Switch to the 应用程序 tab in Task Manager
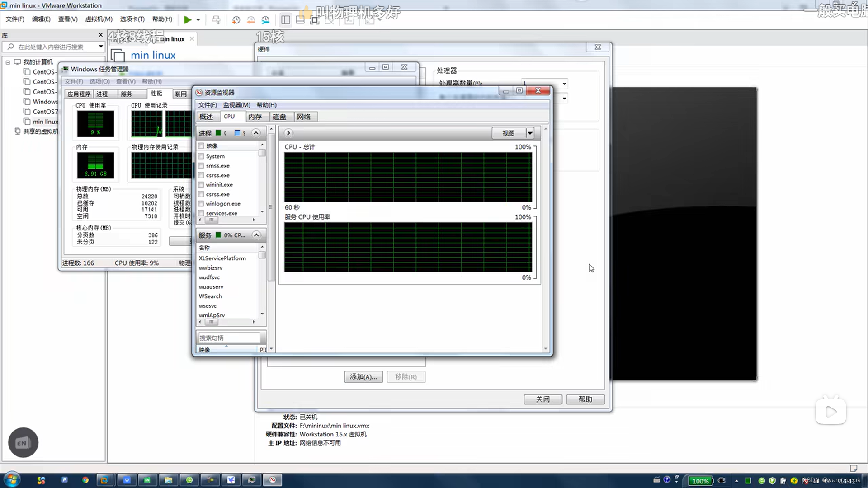868x488 pixels. (79, 94)
